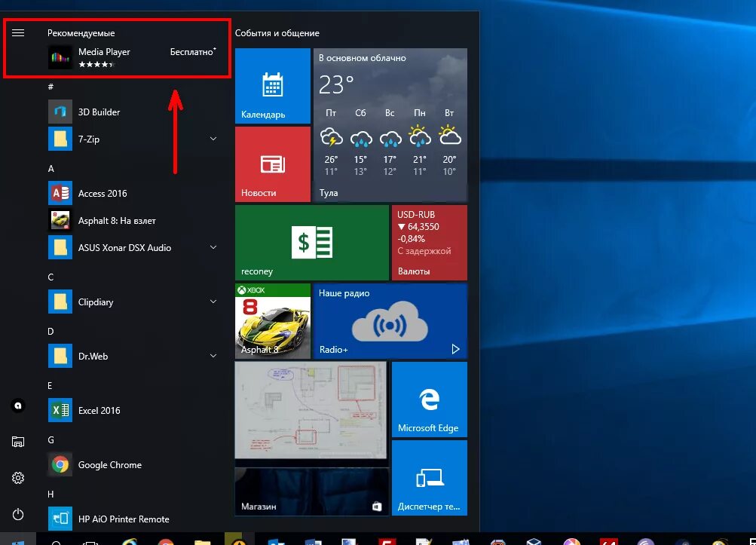Open File Explorer from Start sidebar
This screenshot has width=756, height=545.
18,441
